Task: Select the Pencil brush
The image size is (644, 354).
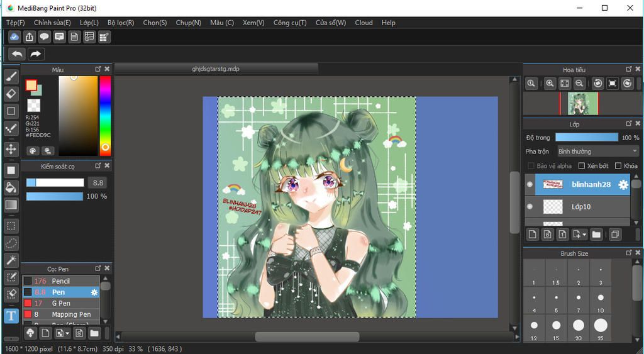Action: (x=61, y=281)
